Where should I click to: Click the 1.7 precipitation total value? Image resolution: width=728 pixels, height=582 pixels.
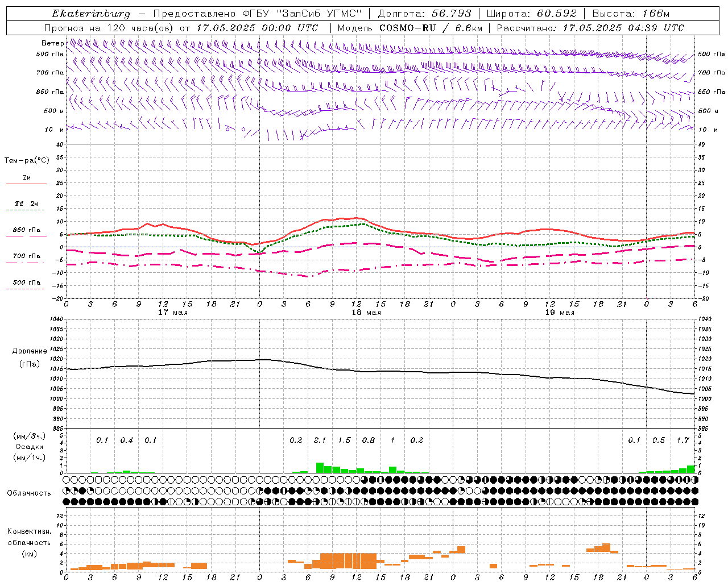point(682,440)
